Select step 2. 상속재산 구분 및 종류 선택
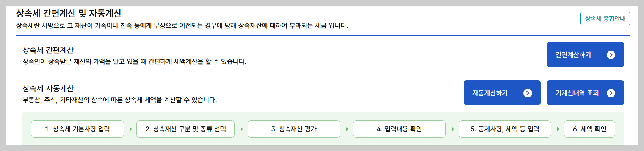This screenshot has width=644, height=151. (185, 129)
